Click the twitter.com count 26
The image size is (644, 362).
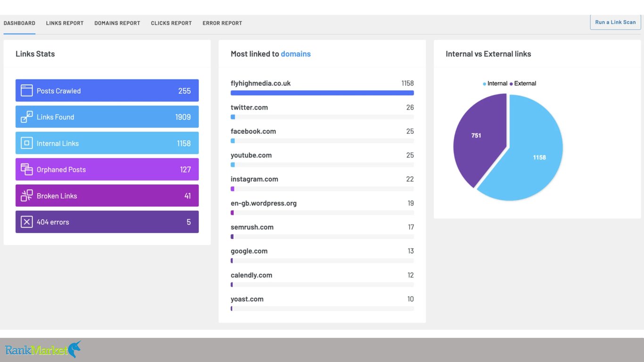410,107
